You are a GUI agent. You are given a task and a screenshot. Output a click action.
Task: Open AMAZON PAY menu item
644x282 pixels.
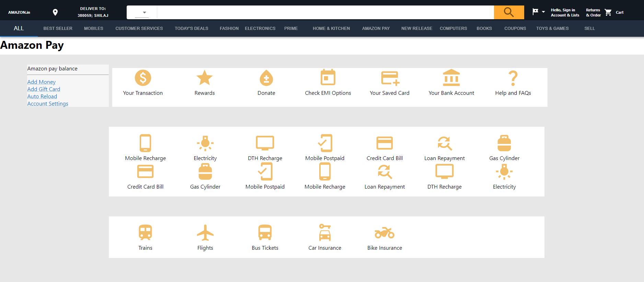pyautogui.click(x=376, y=29)
